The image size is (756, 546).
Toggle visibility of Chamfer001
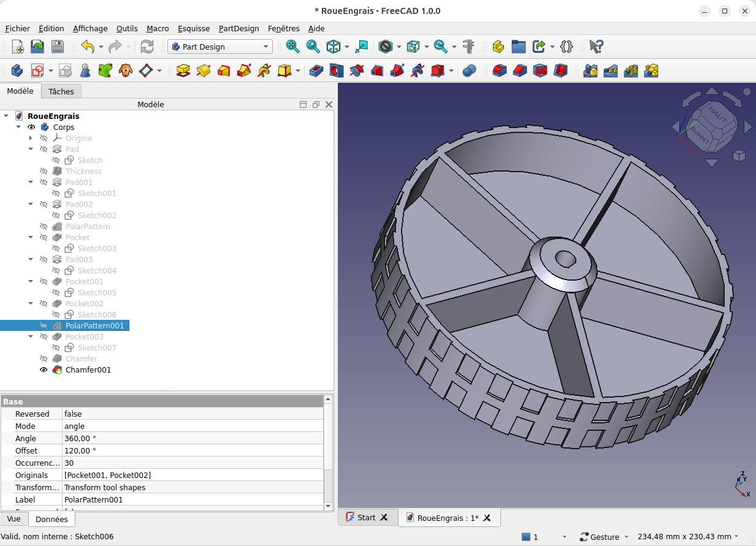click(x=44, y=370)
